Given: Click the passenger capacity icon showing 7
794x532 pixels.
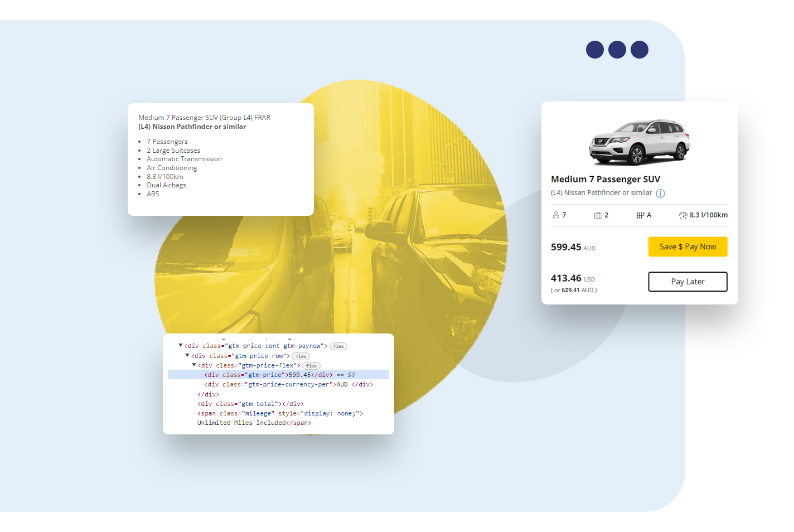Looking at the screenshot, I should click(x=556, y=215).
